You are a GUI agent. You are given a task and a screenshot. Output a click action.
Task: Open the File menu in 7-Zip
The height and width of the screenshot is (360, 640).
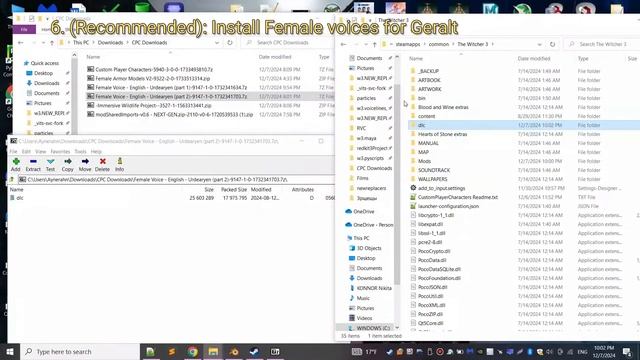13,151
